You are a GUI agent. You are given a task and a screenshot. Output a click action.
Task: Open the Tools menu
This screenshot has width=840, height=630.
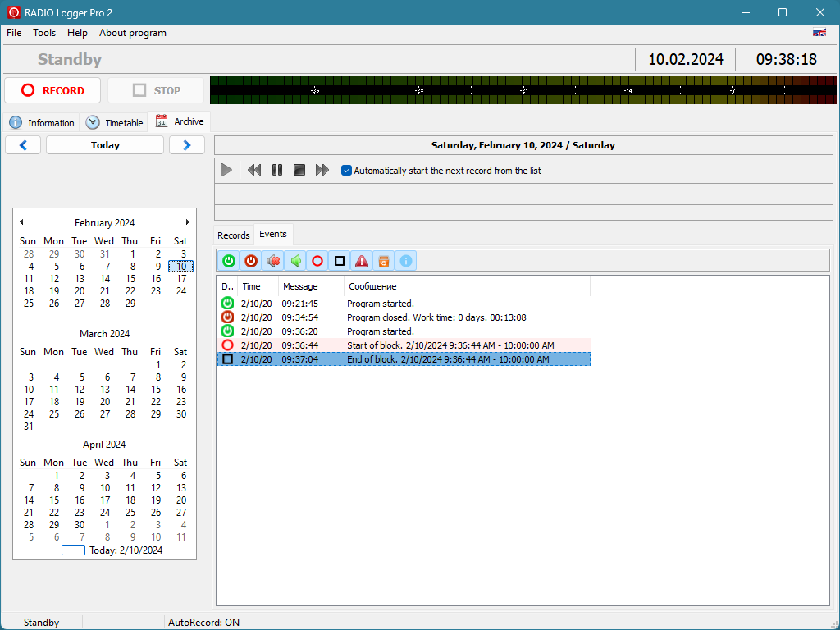pos(44,33)
